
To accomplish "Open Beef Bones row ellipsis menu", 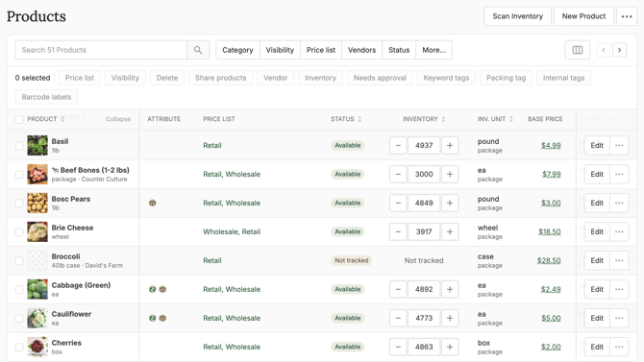I will coord(619,174).
